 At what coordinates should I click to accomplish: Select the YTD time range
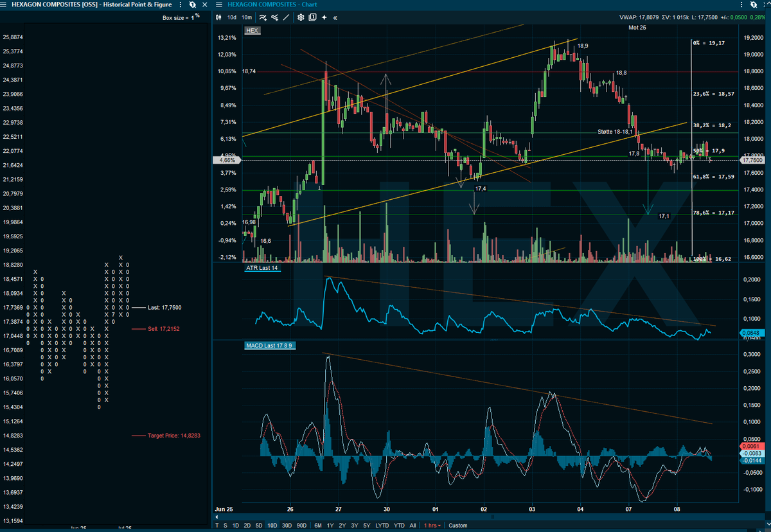tap(399, 526)
